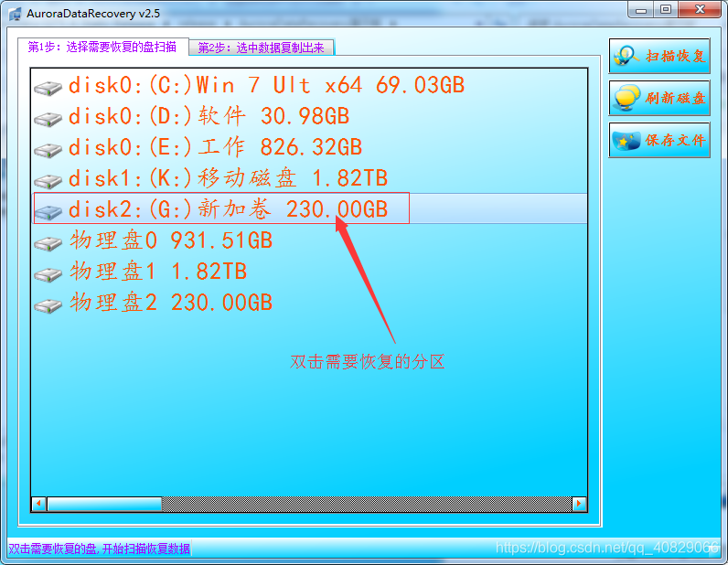Viewport: 728px width, 565px height.
Task: Minimize the AuroraDataRecovery window
Action: coord(641,9)
